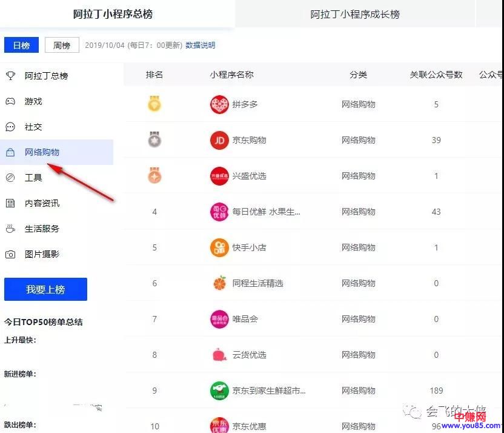The width and height of the screenshot is (504, 433).
Task: Click the 关联公众号数 column header
Action: click(x=436, y=75)
